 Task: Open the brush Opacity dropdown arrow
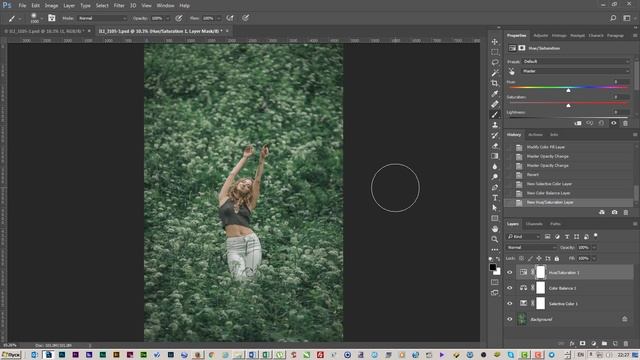pos(167,18)
